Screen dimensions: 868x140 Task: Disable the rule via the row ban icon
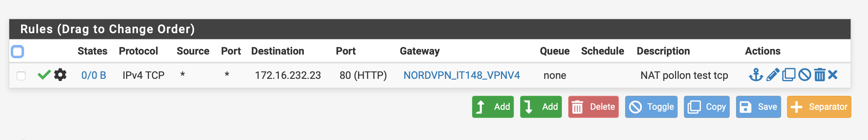[804, 75]
